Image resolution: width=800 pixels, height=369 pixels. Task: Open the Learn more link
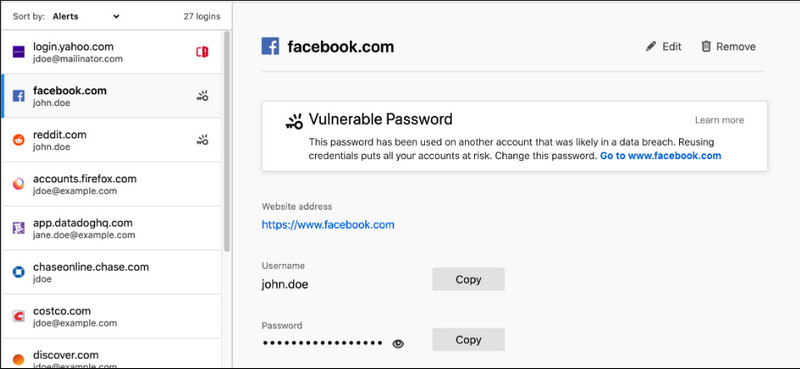coord(719,120)
